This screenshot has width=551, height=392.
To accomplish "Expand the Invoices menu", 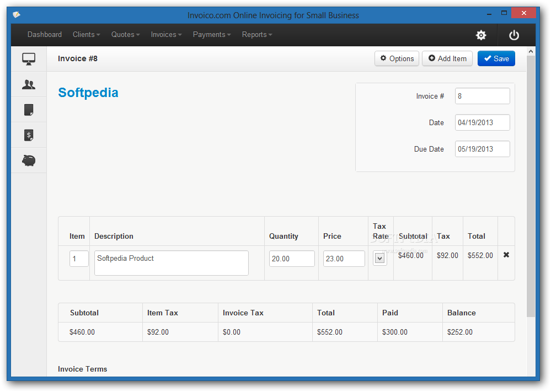I will click(x=166, y=34).
